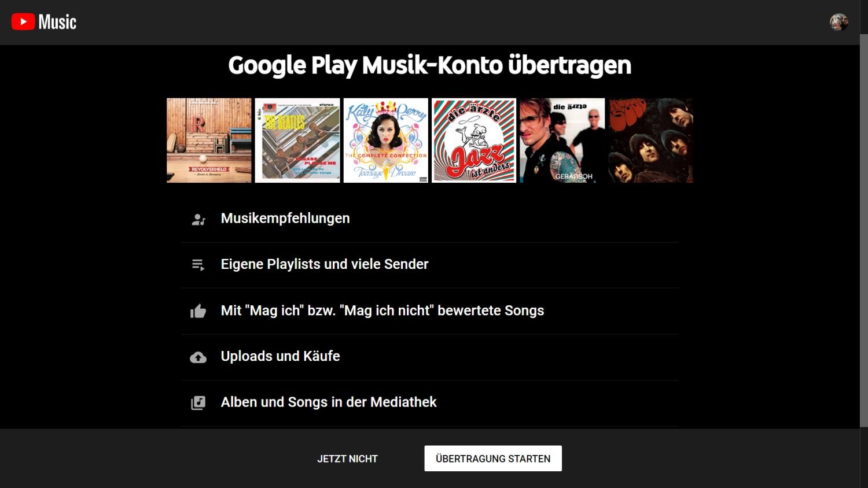Click die ärzte Jazz ist anders cover

pos(474,141)
